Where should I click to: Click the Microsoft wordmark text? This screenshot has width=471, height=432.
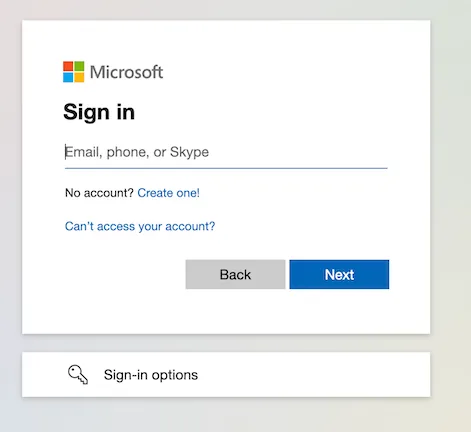pyautogui.click(x=126, y=72)
